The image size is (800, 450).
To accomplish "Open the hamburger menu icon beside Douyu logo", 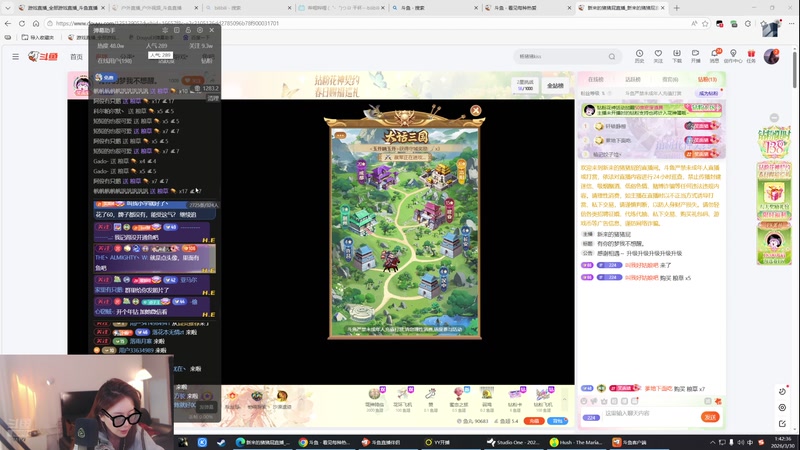I will [x=16, y=57].
